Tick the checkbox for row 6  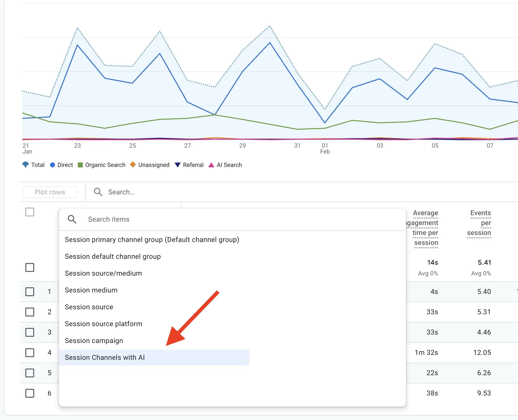coord(30,393)
